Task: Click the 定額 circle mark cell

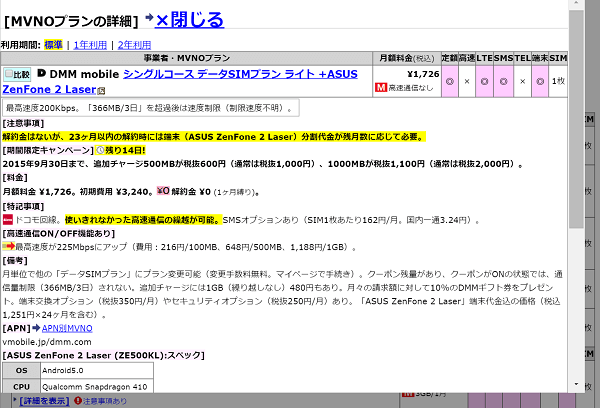Action: click(x=450, y=81)
